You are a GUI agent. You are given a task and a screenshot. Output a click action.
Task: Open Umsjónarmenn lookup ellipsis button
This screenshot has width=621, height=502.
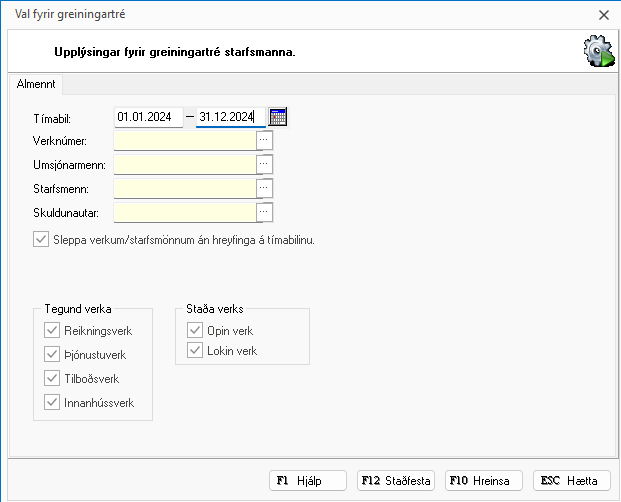tap(265, 164)
